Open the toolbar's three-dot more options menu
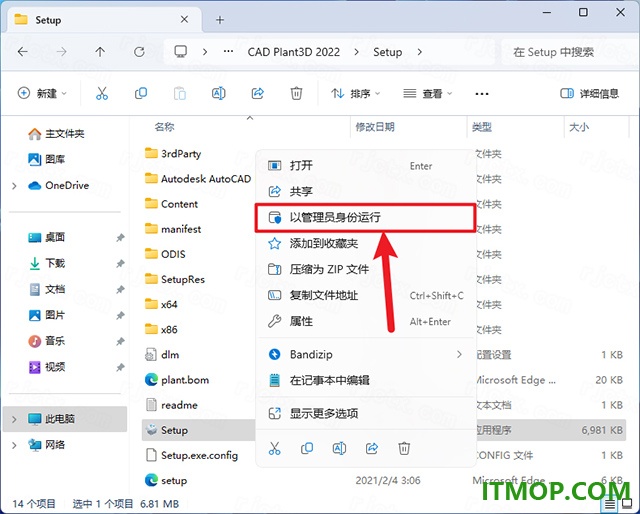This screenshot has height=514, width=640. (x=482, y=94)
